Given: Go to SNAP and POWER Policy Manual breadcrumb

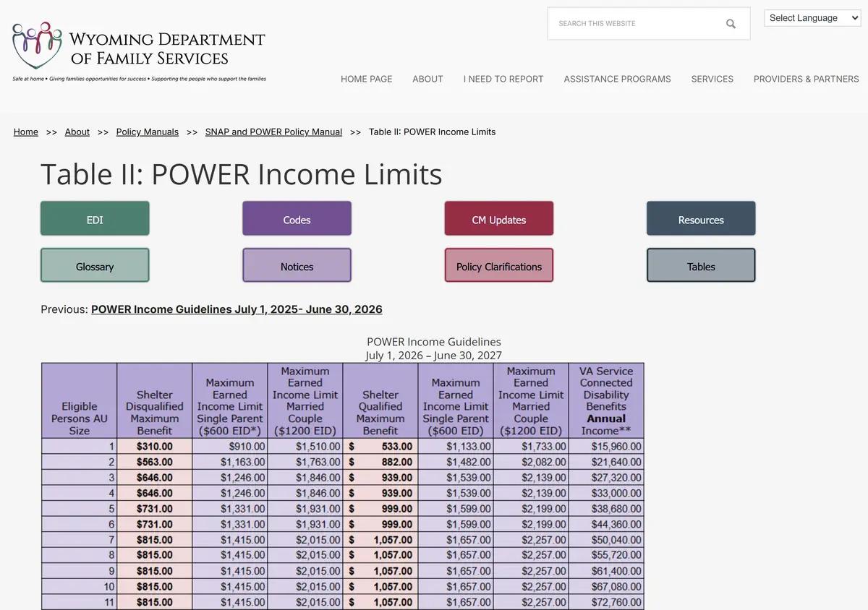Looking at the screenshot, I should coord(273,132).
